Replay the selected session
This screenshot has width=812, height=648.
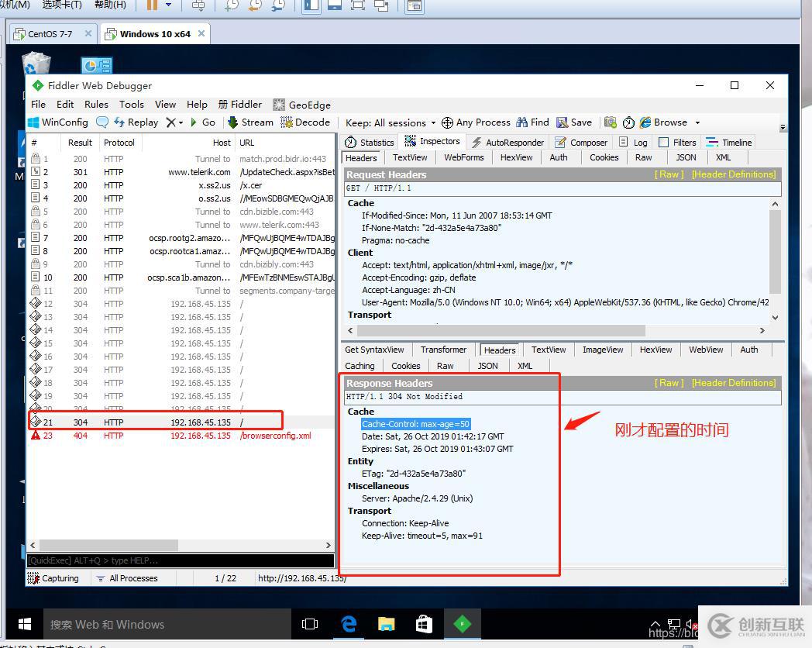(136, 122)
